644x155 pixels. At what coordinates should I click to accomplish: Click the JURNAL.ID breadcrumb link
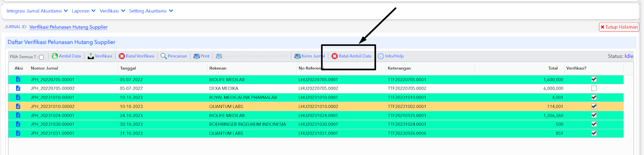15,27
